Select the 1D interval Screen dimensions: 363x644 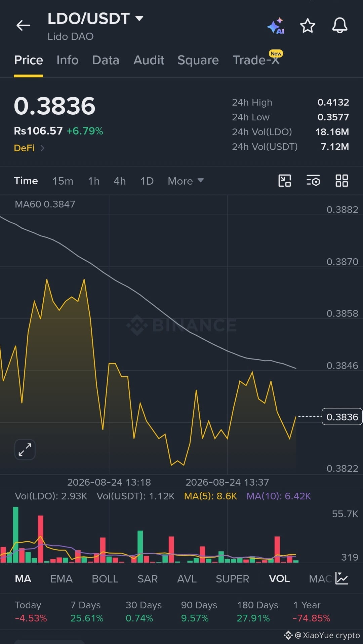pos(147,181)
